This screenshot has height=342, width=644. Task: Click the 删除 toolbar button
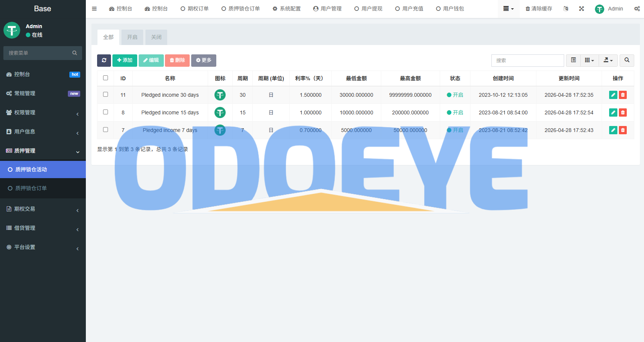[x=177, y=60]
